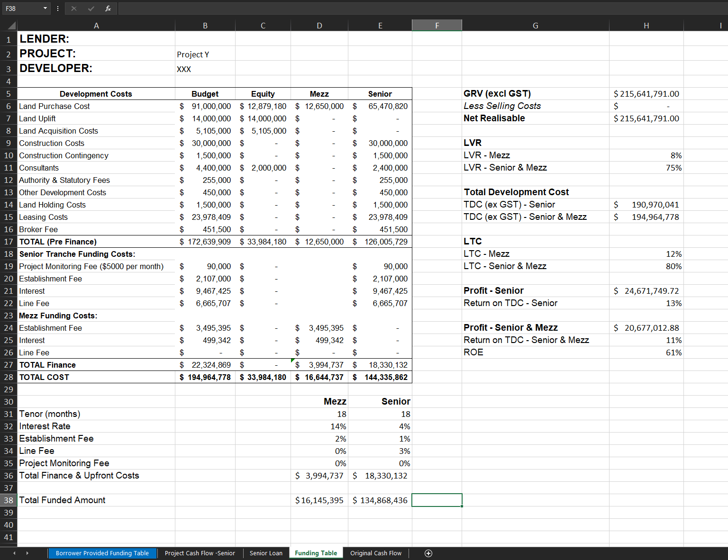Viewport: 728px width, 560px height.
Task: Click the 'TOTAL Finance' label cell
Action: click(x=96, y=365)
